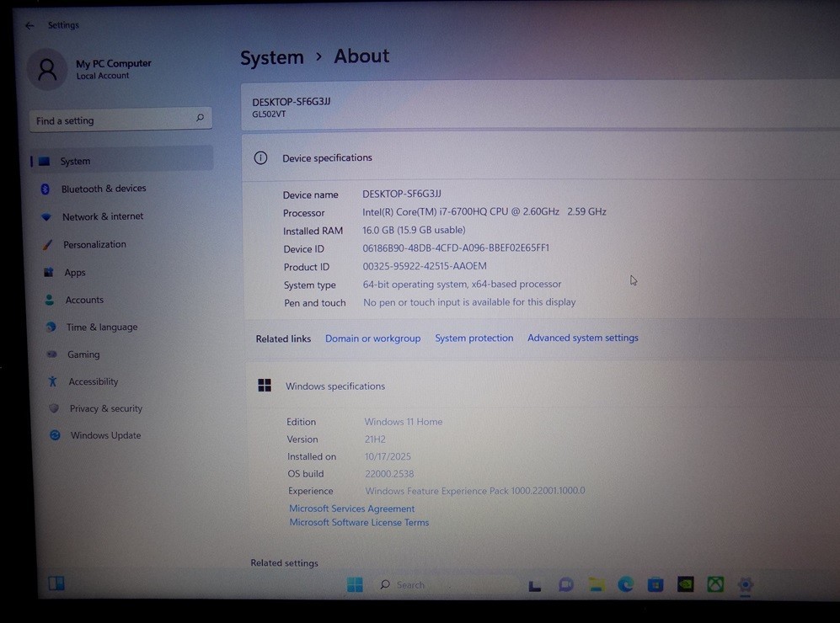Screen dimensions: 840x623
Task: Open the Windows Start menu
Action: tap(355, 584)
